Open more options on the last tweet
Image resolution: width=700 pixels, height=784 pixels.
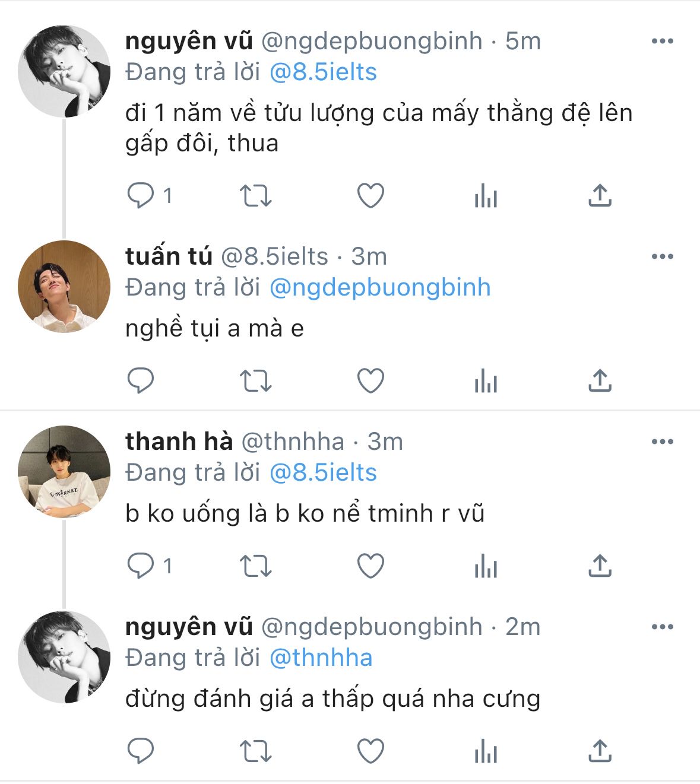point(662,627)
